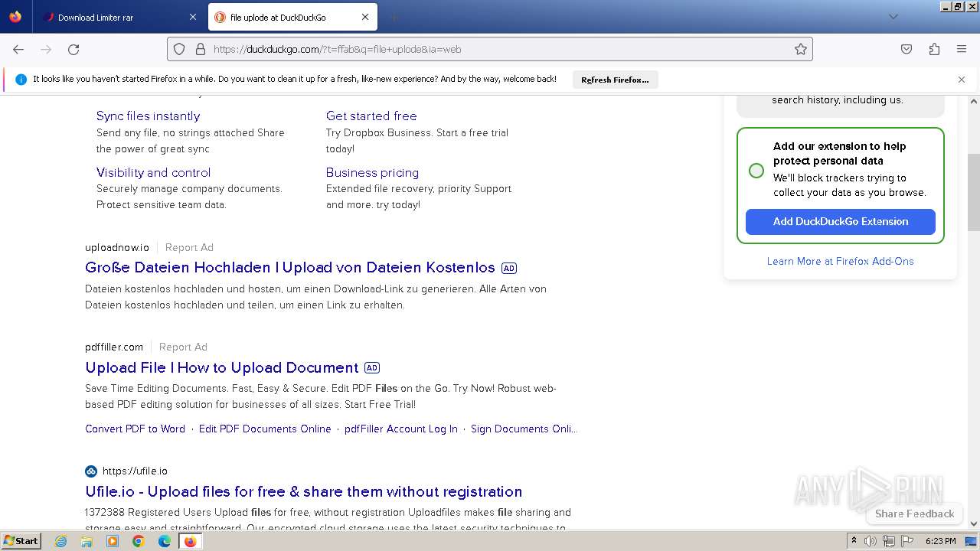Open the volume speaker tray icon
The height and width of the screenshot is (551, 980).
(x=871, y=541)
